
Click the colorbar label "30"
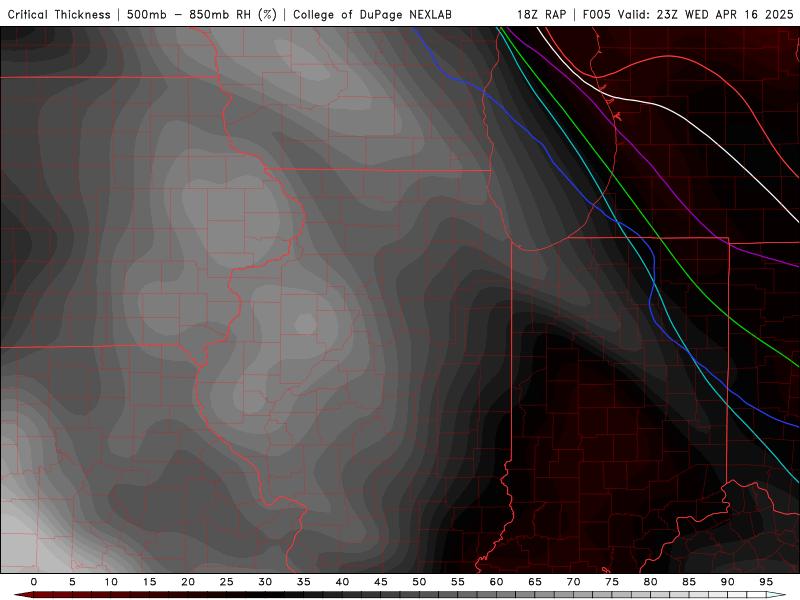(x=265, y=582)
